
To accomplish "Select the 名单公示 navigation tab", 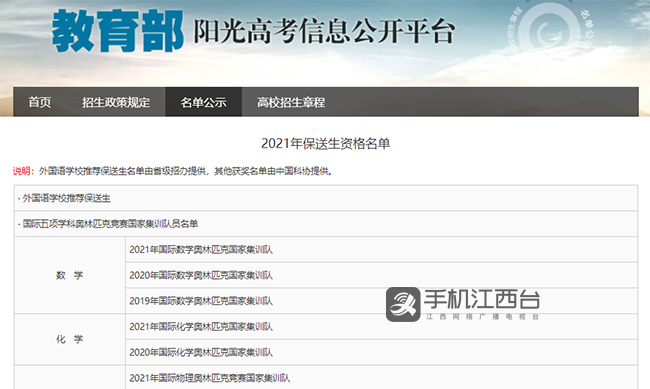I will click(204, 102).
